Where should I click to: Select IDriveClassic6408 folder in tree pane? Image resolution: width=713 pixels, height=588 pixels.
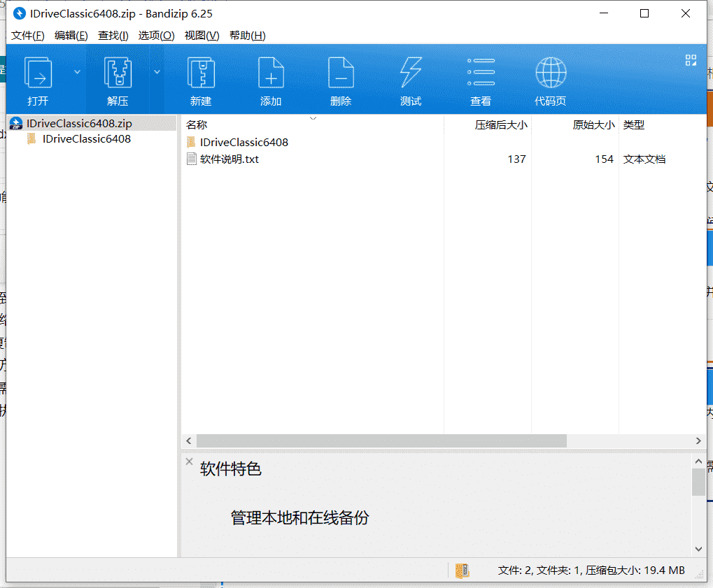(x=87, y=138)
